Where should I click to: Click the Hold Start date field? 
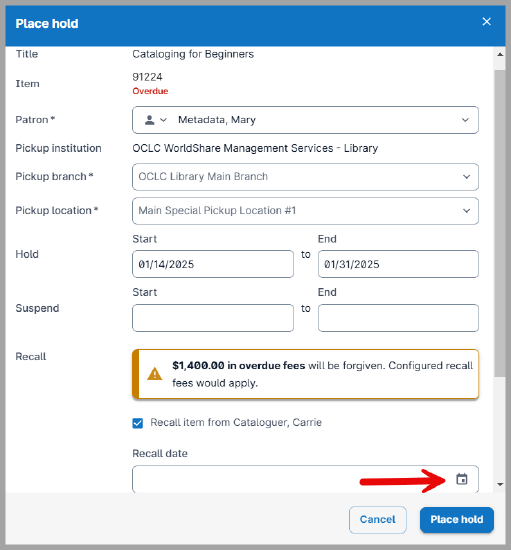213,264
